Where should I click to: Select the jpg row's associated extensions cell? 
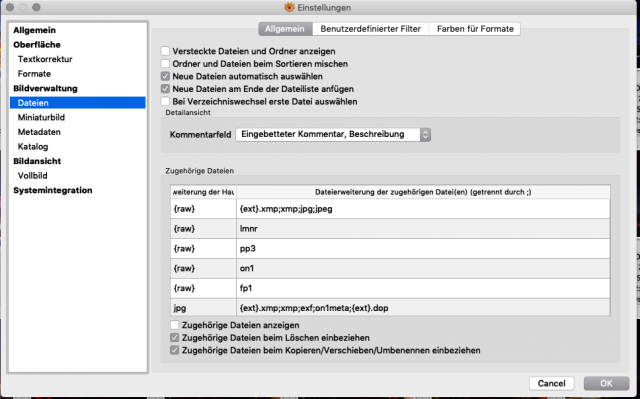click(423, 308)
